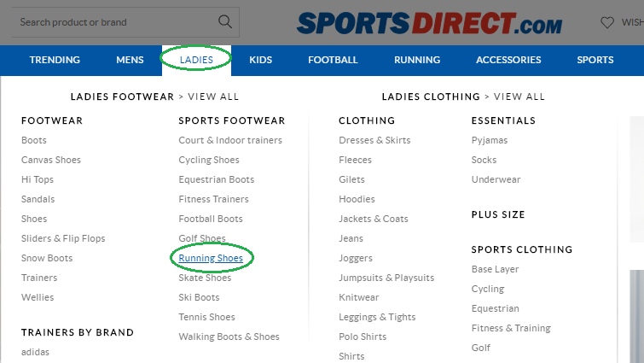Open the Mens menu
644x363 pixels.
tap(130, 60)
